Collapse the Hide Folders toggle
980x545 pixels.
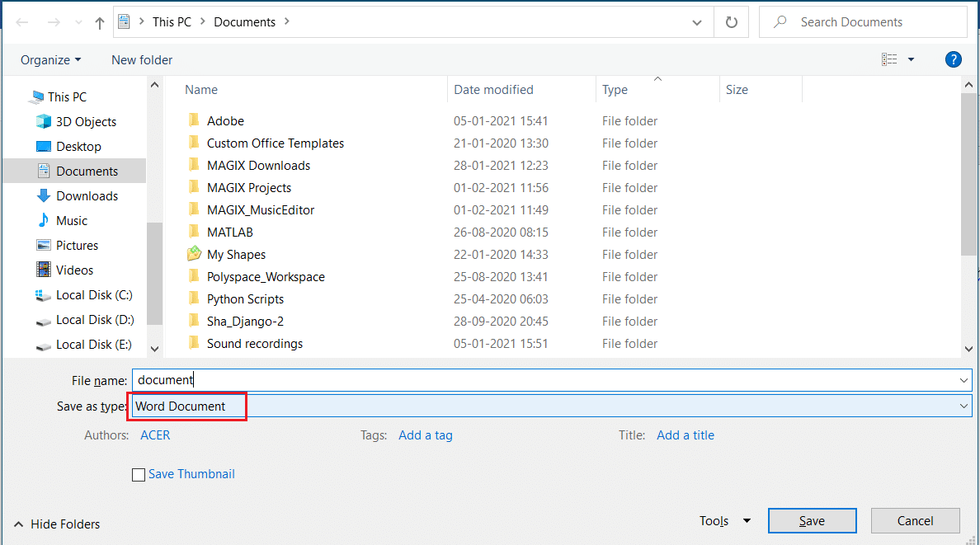tap(57, 524)
